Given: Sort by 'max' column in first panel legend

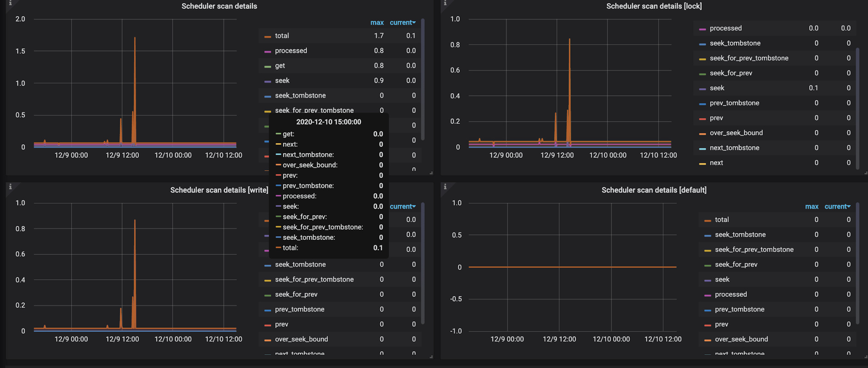Looking at the screenshot, I should click(x=377, y=23).
